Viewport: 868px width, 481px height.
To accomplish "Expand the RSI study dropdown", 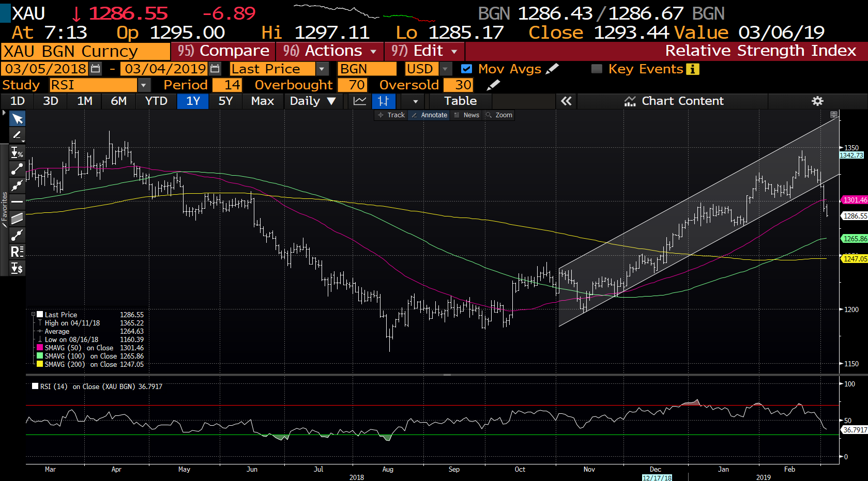I will tap(144, 85).
